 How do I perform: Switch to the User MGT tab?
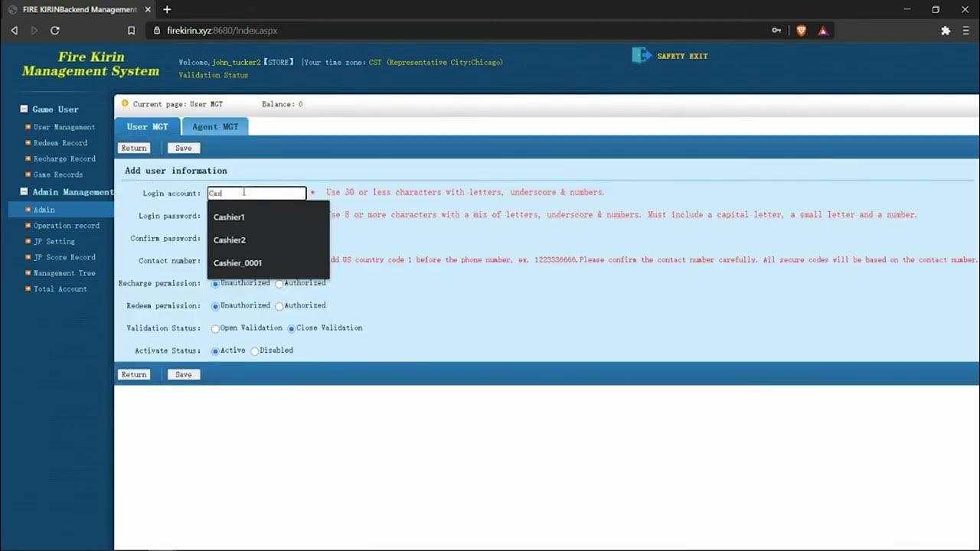click(x=147, y=127)
